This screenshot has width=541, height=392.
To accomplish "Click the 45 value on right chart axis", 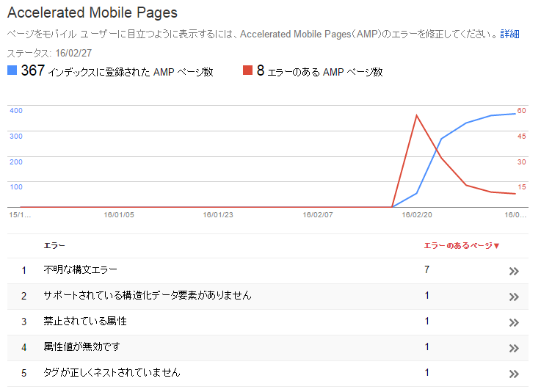I will pyautogui.click(x=521, y=137).
